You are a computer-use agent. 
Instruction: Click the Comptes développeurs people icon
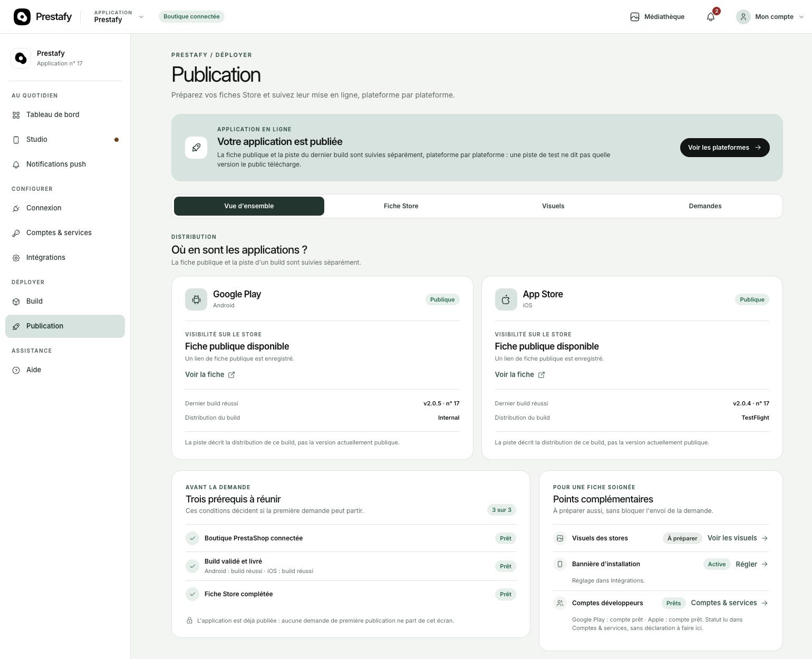click(x=560, y=603)
